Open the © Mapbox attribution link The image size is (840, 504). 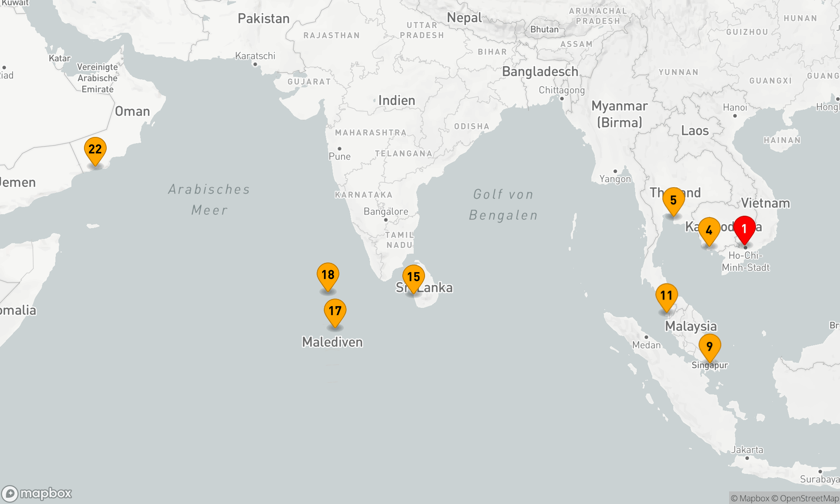coord(750,499)
